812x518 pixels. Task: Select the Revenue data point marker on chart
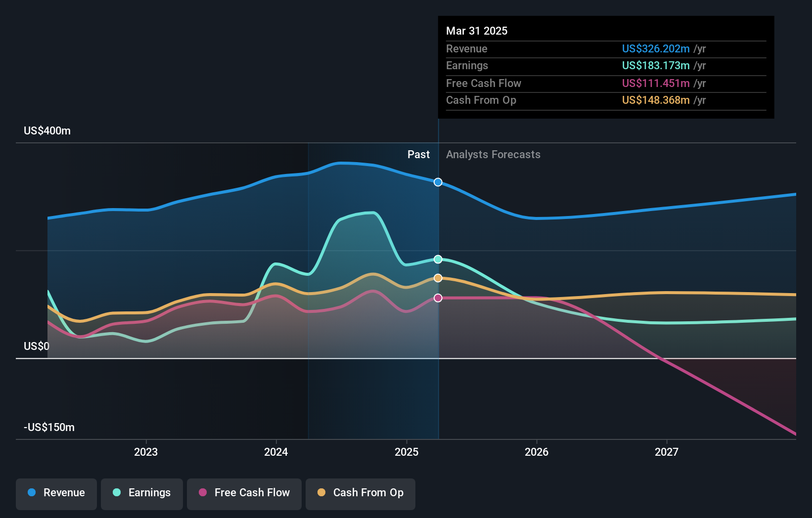(x=438, y=182)
